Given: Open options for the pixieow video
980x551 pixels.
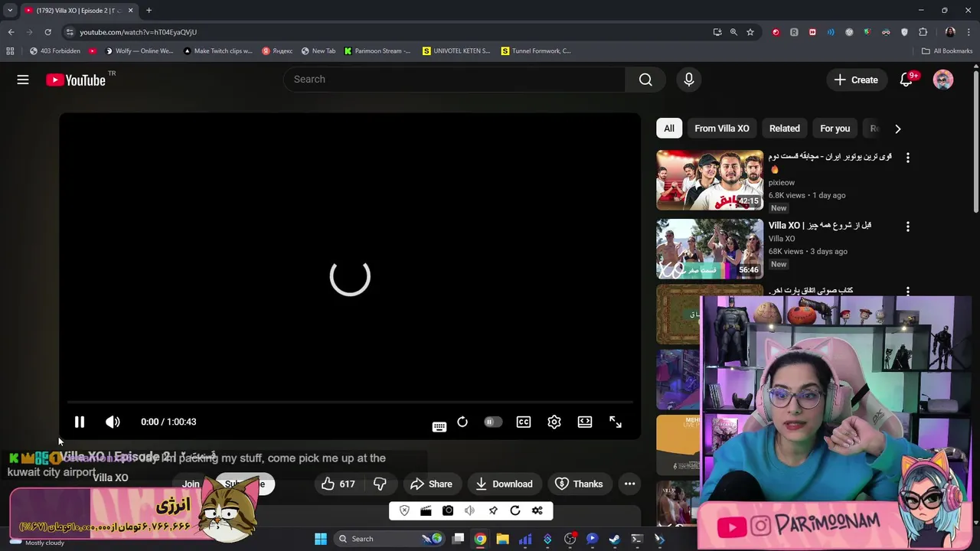Looking at the screenshot, I should tap(908, 158).
